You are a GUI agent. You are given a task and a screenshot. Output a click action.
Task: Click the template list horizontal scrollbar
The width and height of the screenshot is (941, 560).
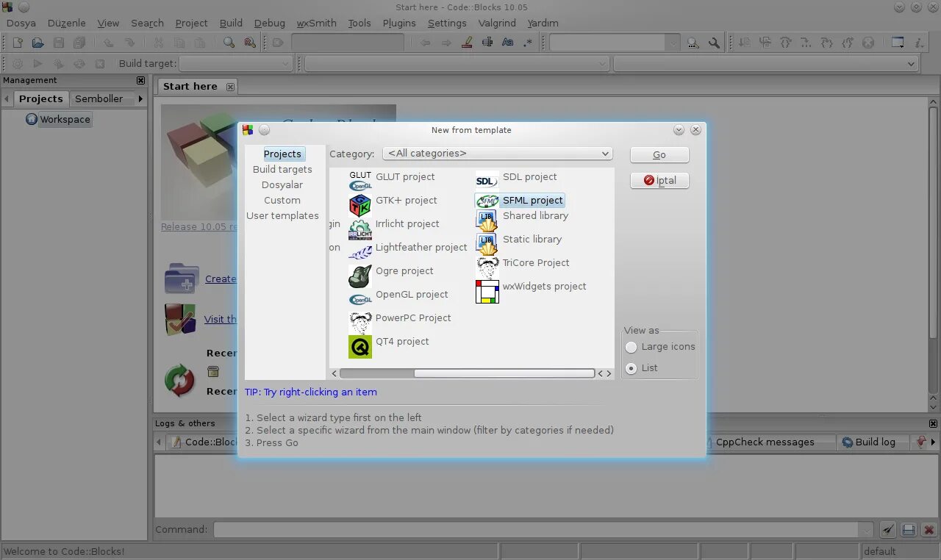pos(504,373)
